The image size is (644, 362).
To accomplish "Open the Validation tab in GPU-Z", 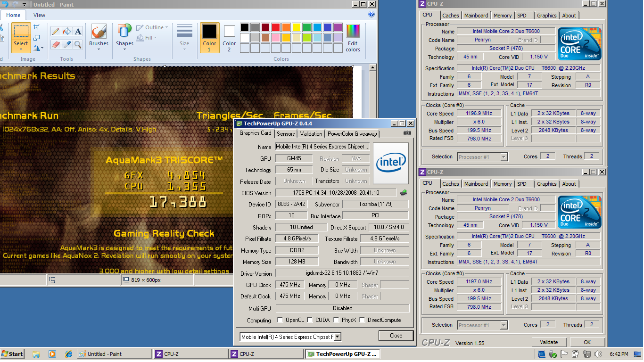I will tap(311, 134).
